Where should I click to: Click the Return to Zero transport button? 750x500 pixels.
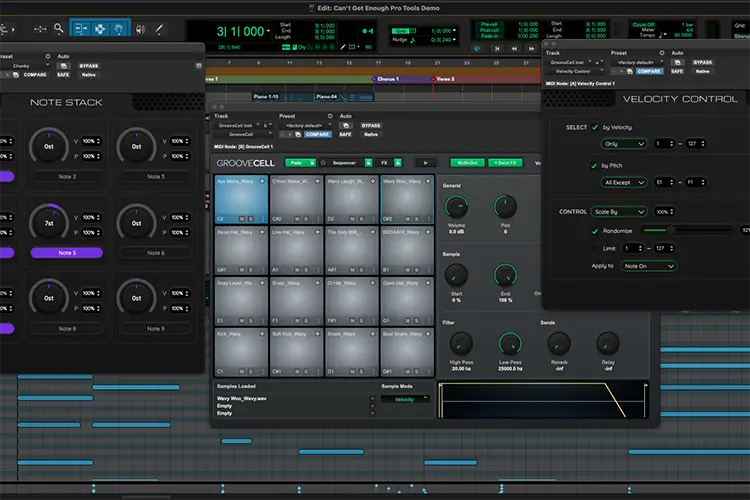click(x=497, y=48)
